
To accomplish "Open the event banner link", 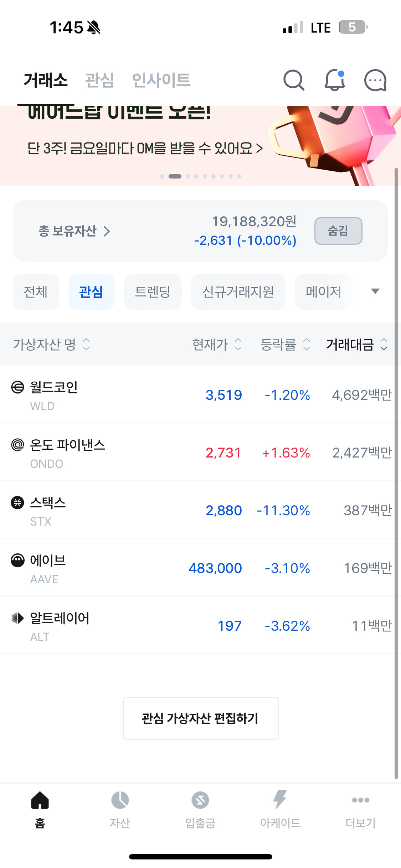I will (145, 148).
